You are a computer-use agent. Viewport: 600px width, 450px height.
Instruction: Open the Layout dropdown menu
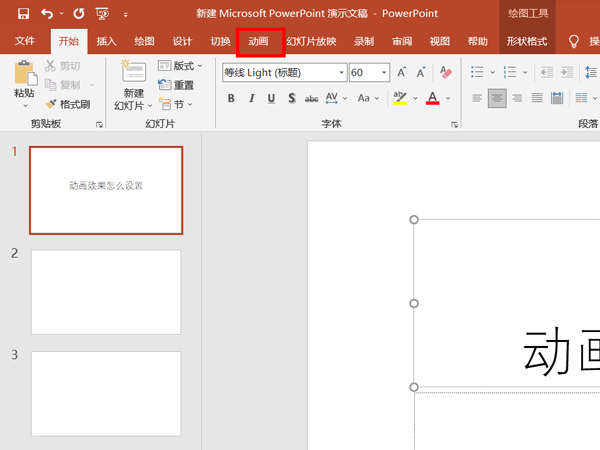pos(180,66)
